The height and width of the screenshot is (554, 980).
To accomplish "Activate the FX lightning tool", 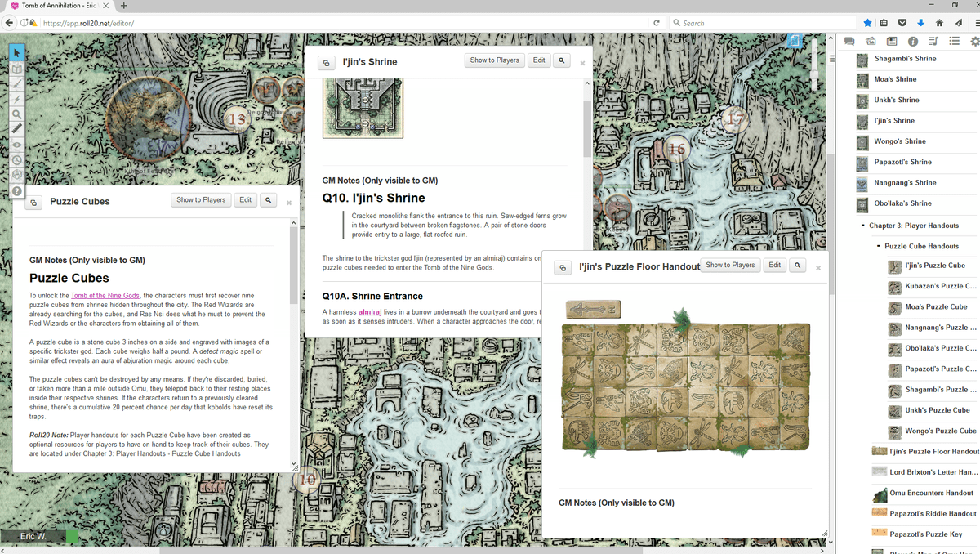I will pos(16,97).
